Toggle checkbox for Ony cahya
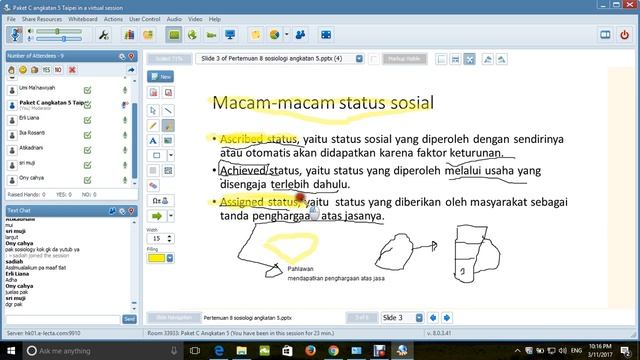Screen dimensions: 640x360 [87, 180]
